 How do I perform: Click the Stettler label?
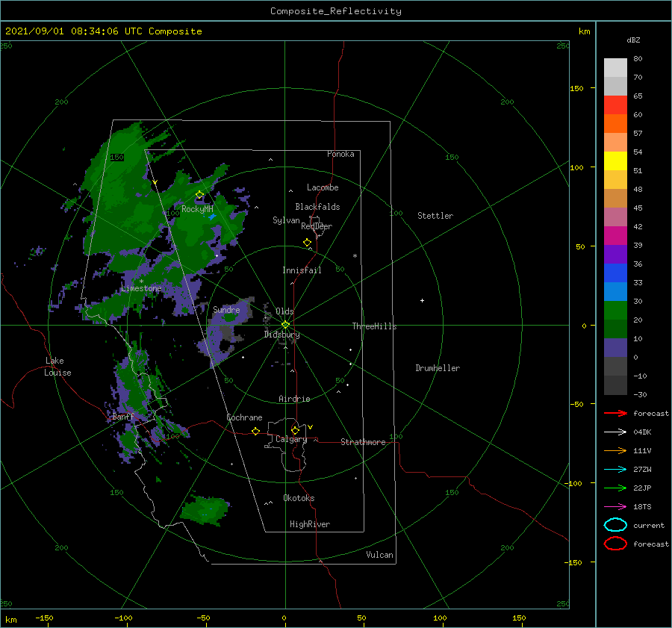tap(435, 216)
